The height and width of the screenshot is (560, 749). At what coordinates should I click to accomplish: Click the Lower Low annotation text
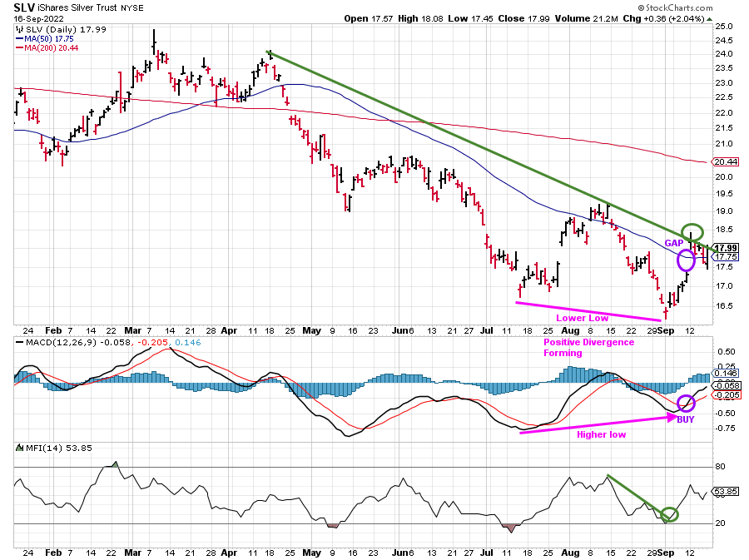(582, 318)
